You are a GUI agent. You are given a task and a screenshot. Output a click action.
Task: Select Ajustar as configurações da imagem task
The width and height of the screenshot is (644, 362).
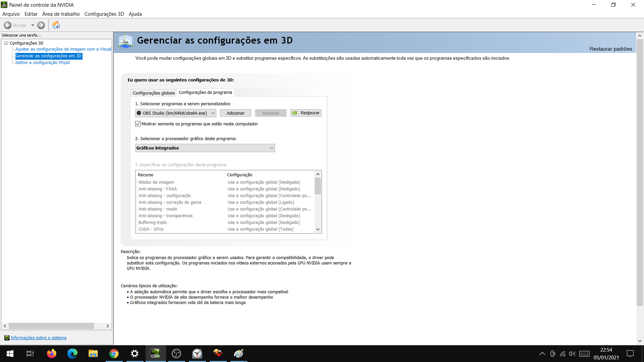[63, 49]
